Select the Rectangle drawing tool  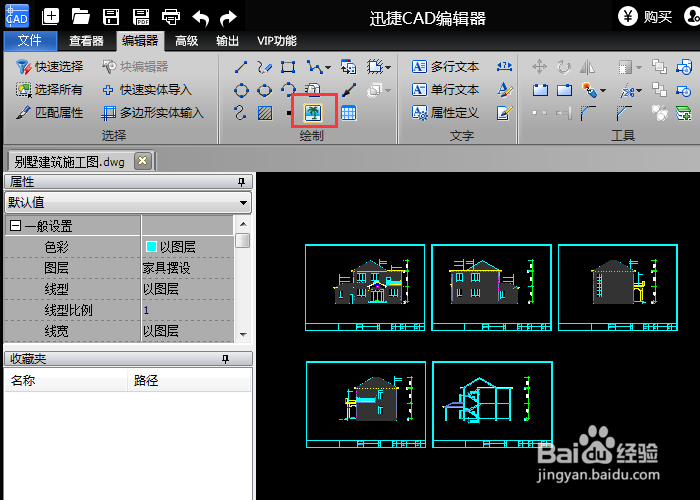pos(288,67)
